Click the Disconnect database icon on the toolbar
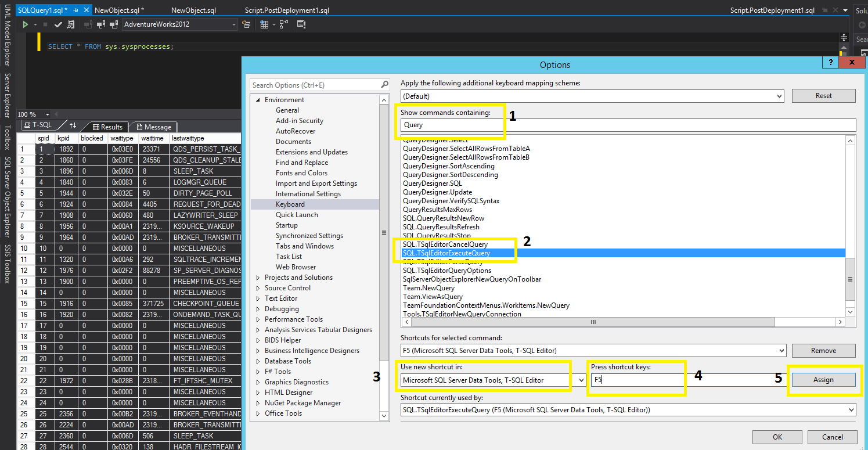Viewport: 868px width, 450px height. [100, 24]
